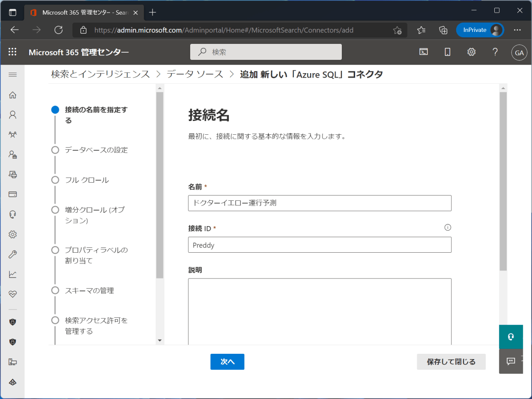Click the wizard steps scrollbar up arrow

click(160, 88)
